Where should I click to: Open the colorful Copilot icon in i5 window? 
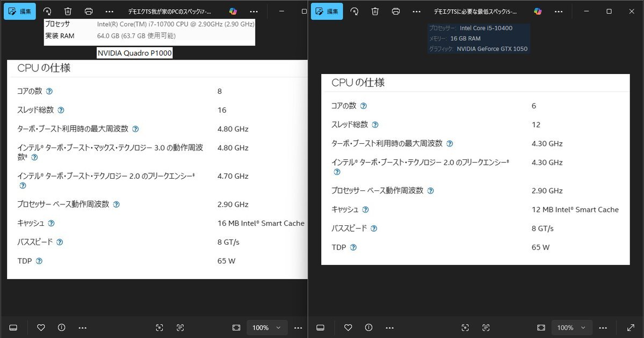tap(538, 11)
